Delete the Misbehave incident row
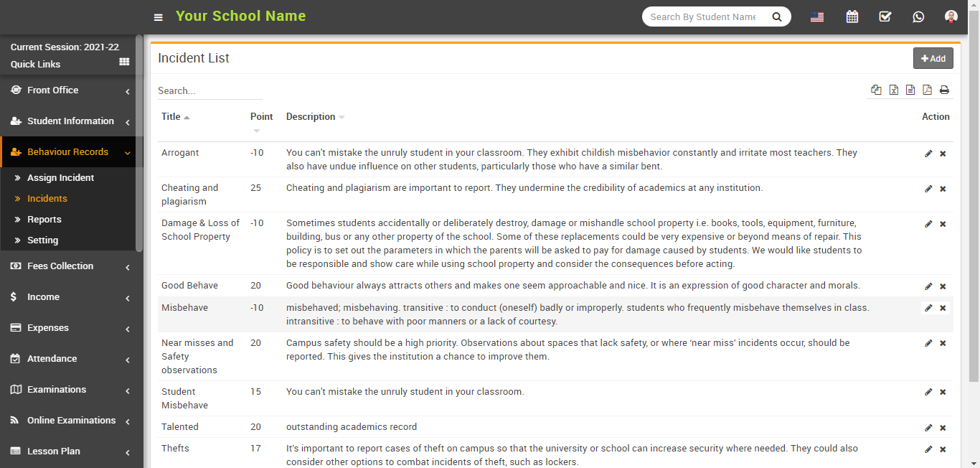The width and height of the screenshot is (980, 468). pyautogui.click(x=943, y=308)
